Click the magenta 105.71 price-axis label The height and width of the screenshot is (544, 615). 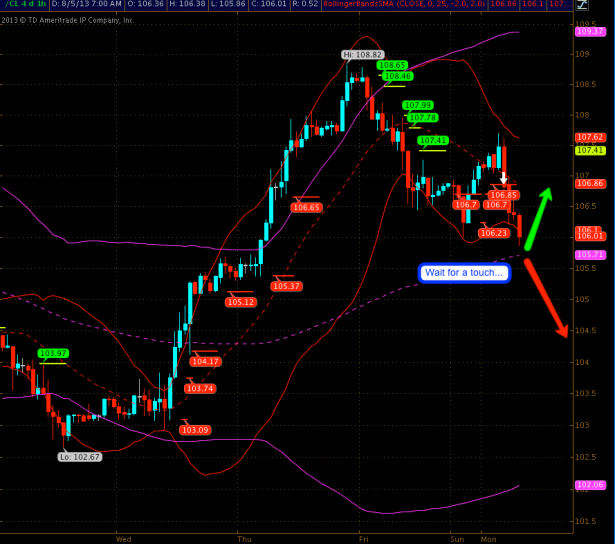point(590,255)
